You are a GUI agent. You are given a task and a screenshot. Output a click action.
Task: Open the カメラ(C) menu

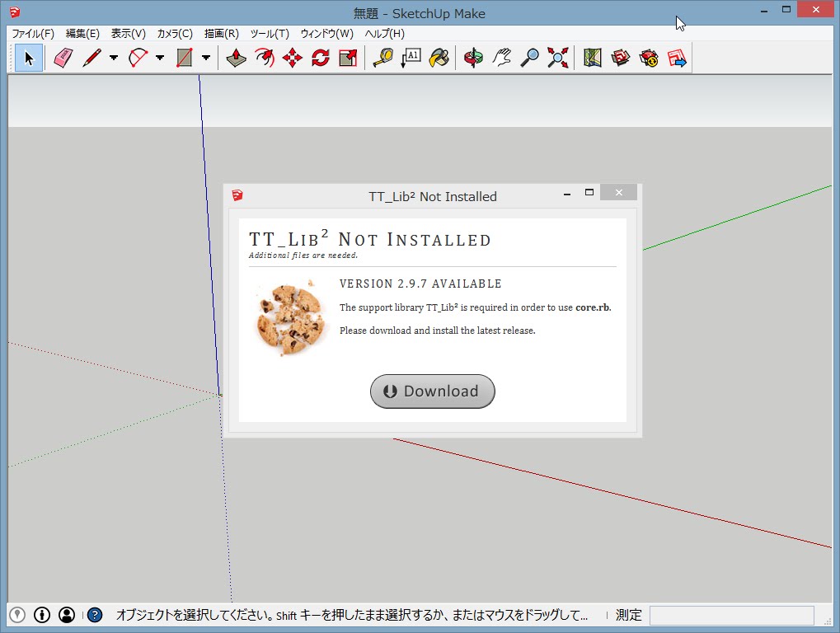175,34
